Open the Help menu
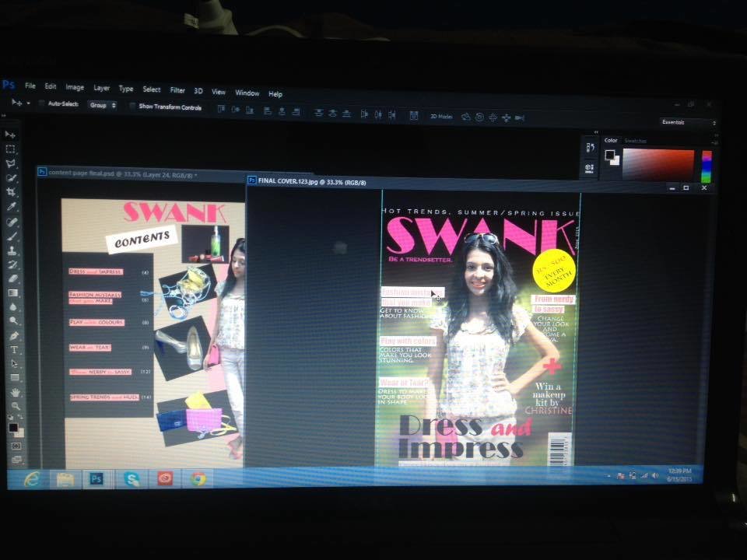747x560 pixels. 275,94
